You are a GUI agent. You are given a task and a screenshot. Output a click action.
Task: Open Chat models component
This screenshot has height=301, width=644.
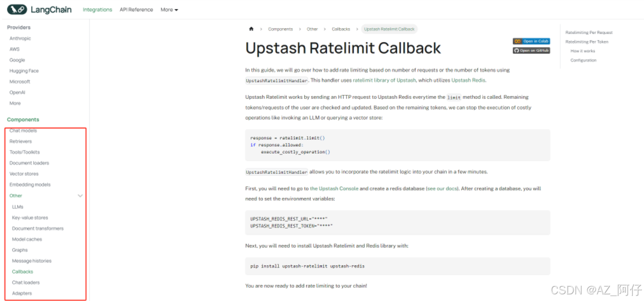click(23, 131)
